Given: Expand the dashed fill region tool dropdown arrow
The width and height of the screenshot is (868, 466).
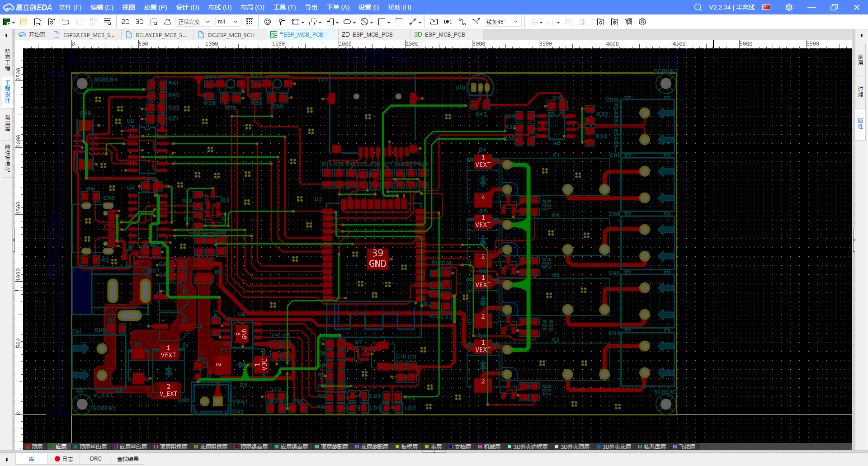Looking at the screenshot, I should point(320,22).
